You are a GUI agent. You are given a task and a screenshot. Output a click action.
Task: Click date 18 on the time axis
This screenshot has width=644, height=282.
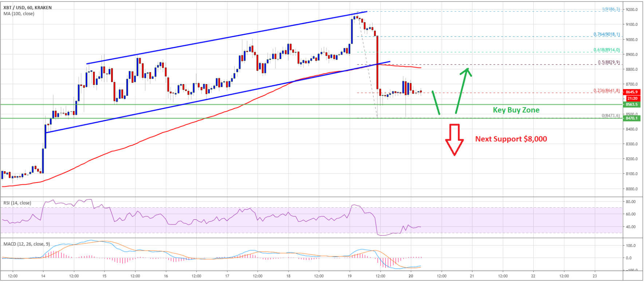click(288, 276)
